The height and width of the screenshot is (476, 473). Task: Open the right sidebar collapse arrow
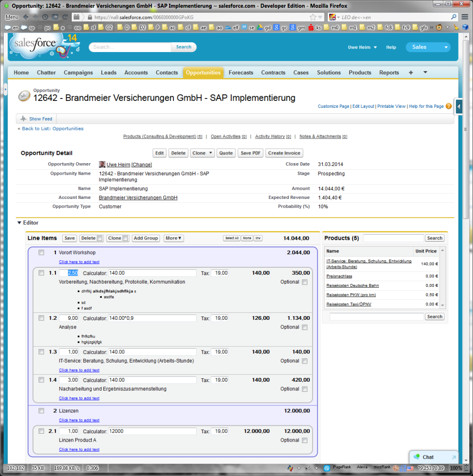(x=459, y=107)
